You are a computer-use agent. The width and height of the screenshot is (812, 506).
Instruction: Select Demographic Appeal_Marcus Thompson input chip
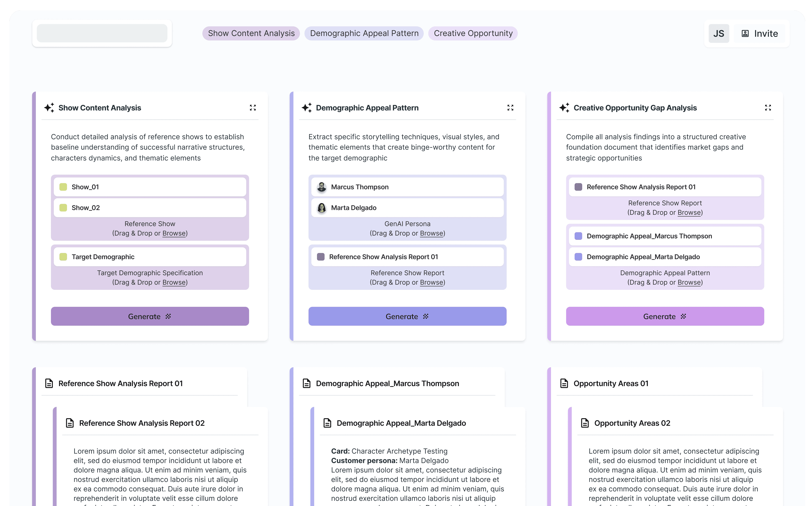pos(665,236)
